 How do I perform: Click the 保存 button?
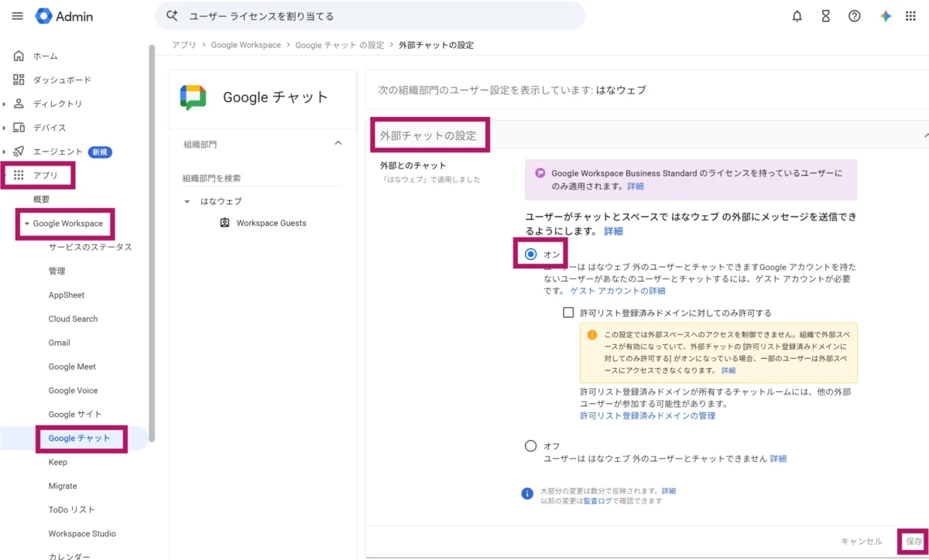tap(914, 541)
